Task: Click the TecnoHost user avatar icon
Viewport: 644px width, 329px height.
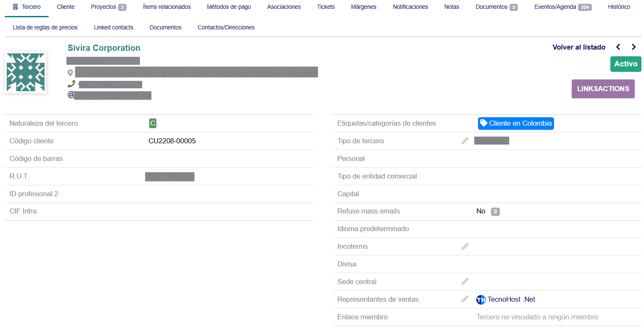Action: [x=481, y=300]
